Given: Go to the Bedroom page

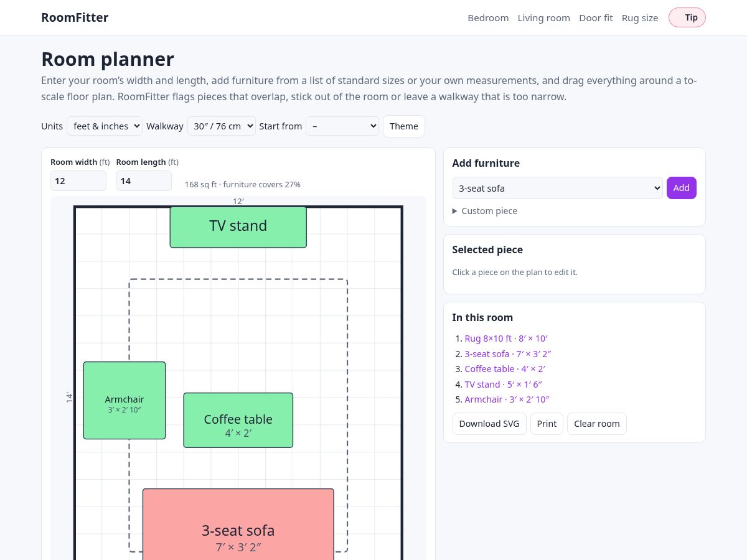Looking at the screenshot, I should coord(488,18).
